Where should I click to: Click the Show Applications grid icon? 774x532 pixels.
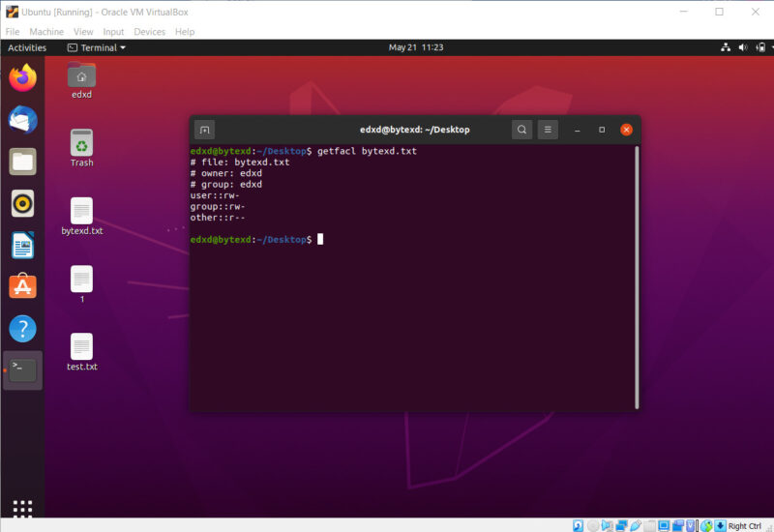pos(23,507)
